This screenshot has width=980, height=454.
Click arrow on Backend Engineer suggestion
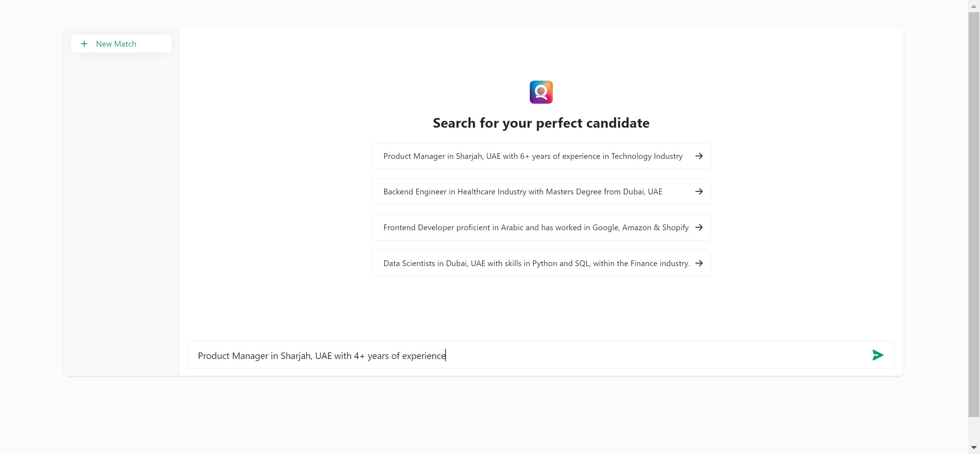click(698, 191)
